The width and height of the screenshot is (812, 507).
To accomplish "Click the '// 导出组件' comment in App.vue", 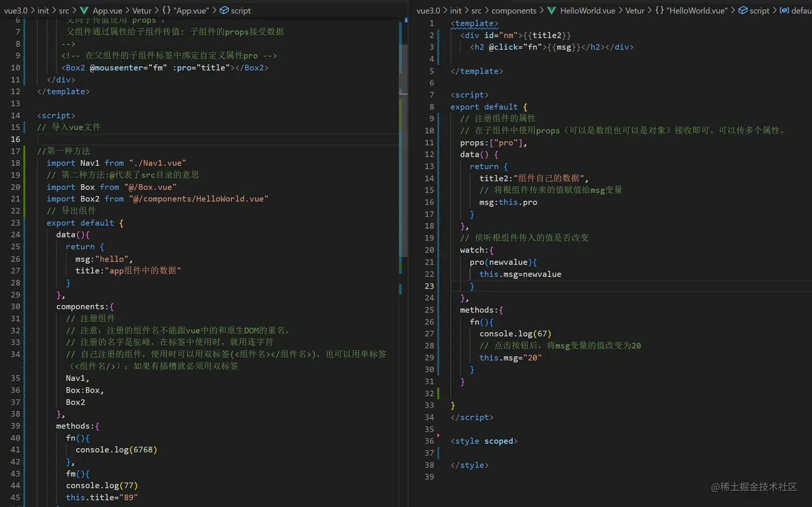I will point(71,211).
